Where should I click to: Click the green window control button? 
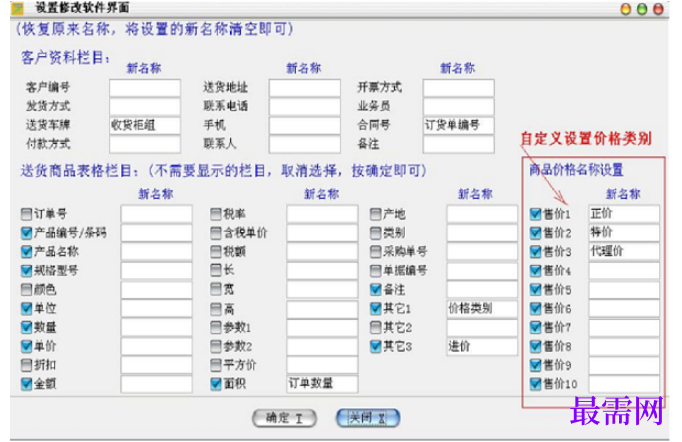pyautogui.click(x=642, y=9)
